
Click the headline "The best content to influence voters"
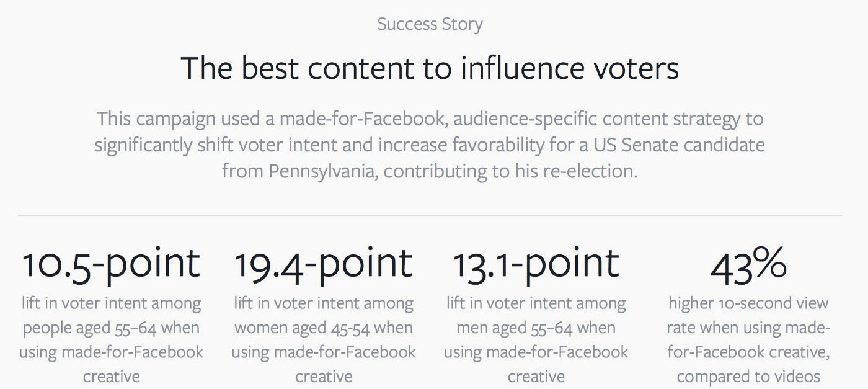pos(430,68)
